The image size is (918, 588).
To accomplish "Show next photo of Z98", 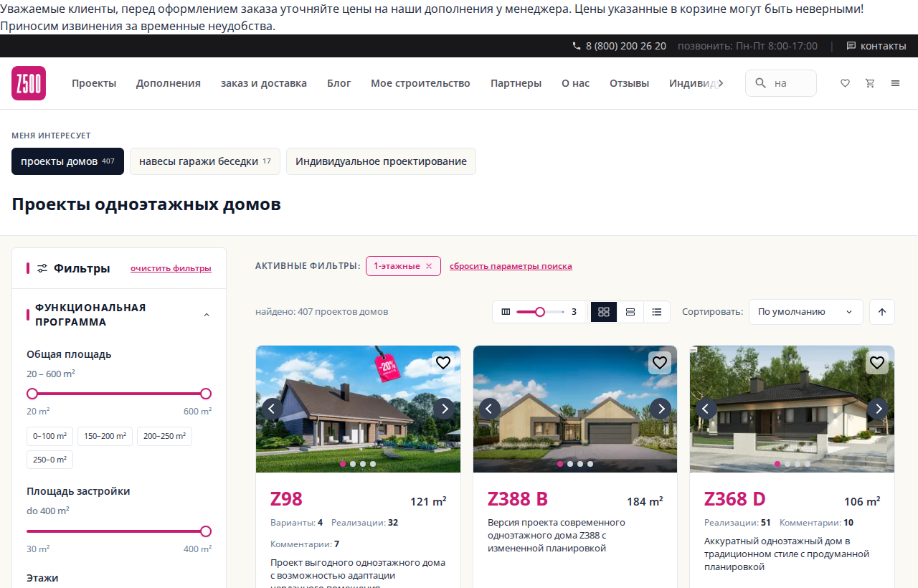I will pos(444,409).
